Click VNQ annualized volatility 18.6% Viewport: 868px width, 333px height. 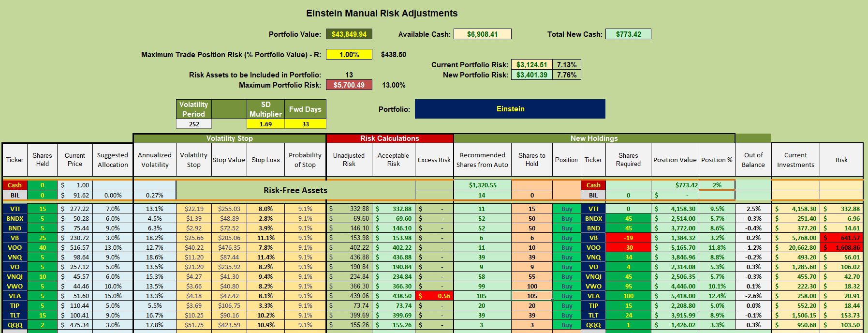[155, 257]
